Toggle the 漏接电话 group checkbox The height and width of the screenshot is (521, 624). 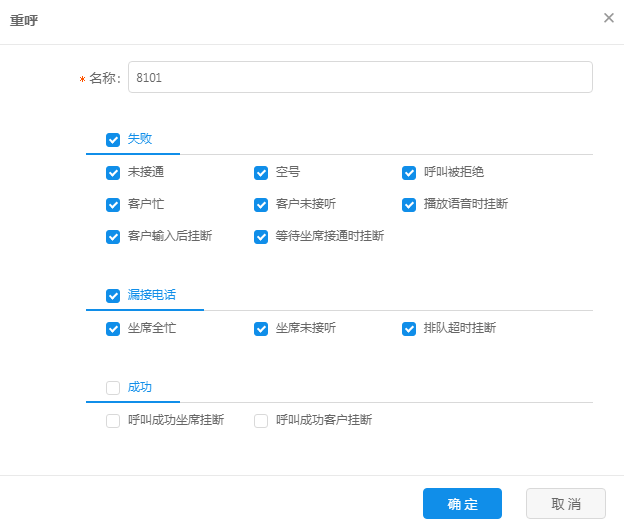(x=113, y=295)
